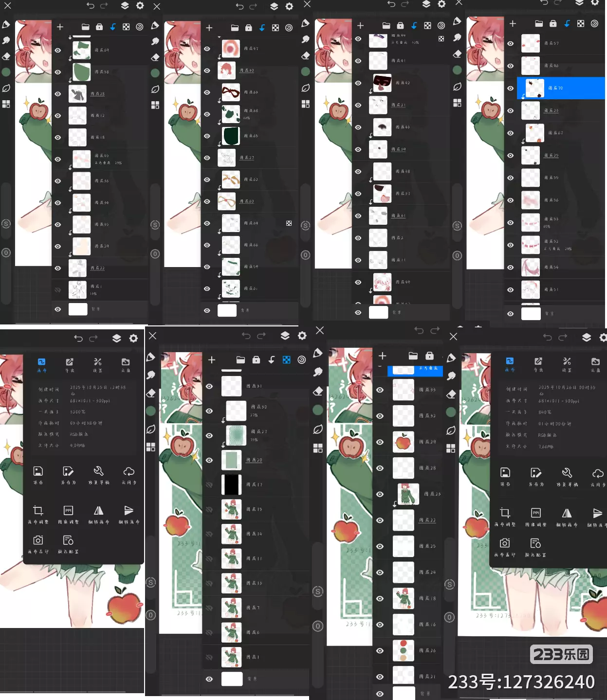The width and height of the screenshot is (607, 700).
Task: Switch to 导出 export tab in bottom-left menu
Action: (70, 365)
